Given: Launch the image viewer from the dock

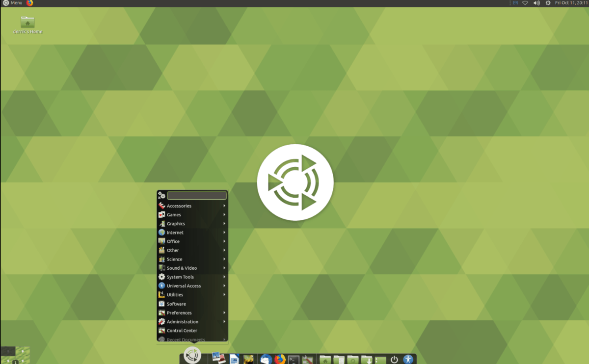Looking at the screenshot, I should coord(218,358).
